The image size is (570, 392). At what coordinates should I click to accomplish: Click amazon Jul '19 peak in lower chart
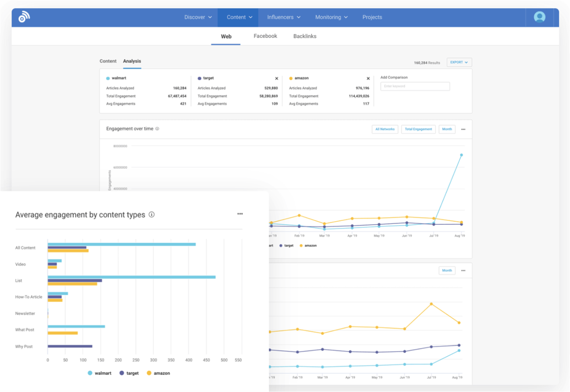pyautogui.click(x=431, y=304)
